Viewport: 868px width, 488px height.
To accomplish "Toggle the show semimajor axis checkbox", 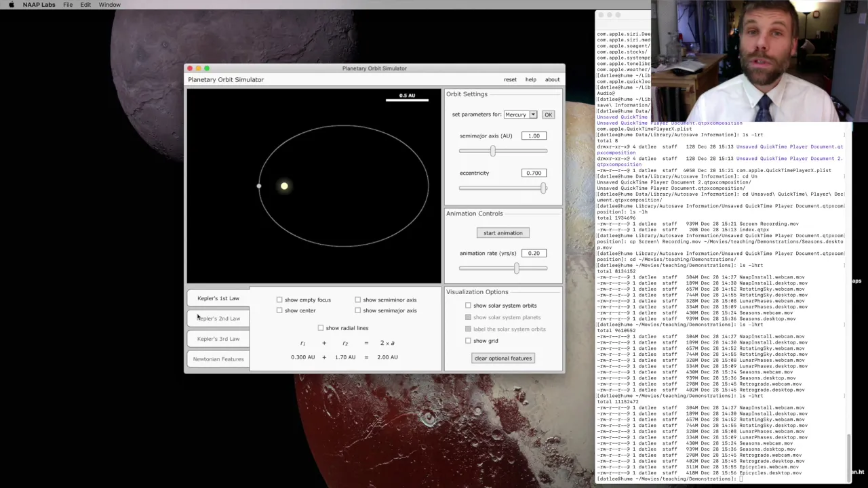I will [358, 310].
